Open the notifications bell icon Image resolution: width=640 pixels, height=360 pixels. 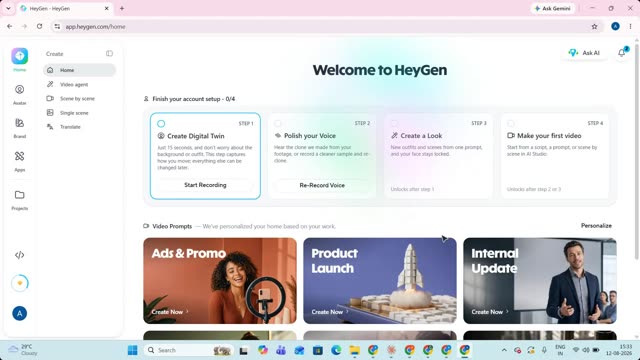(x=622, y=53)
